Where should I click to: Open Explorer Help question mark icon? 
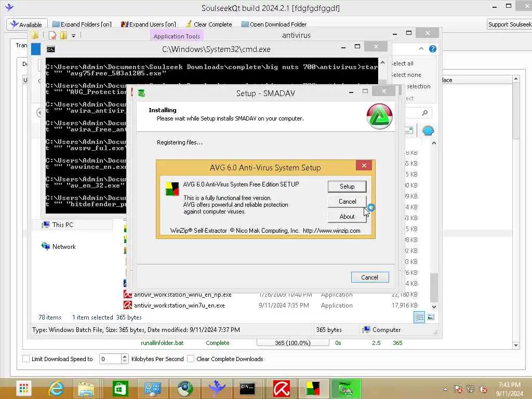[433, 49]
